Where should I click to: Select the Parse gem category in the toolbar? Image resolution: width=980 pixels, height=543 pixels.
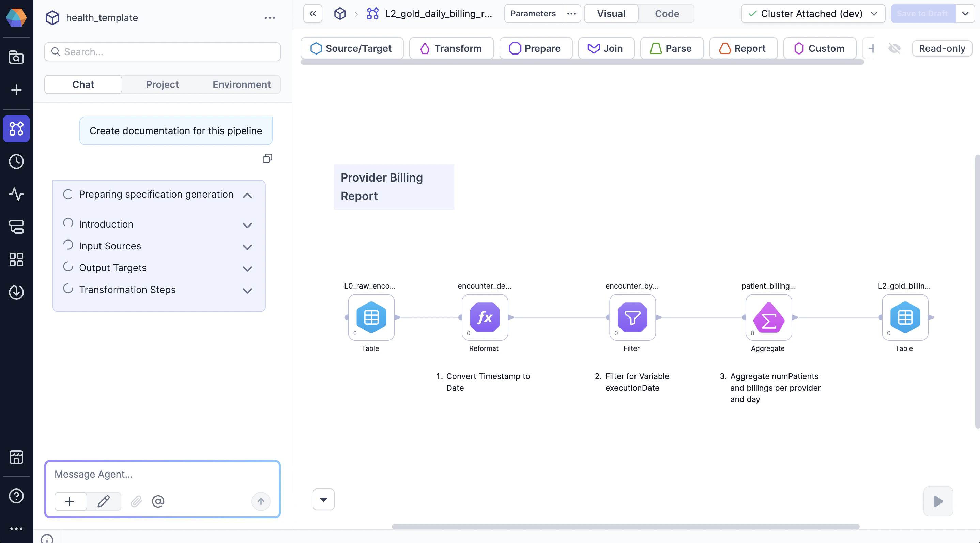pyautogui.click(x=672, y=48)
